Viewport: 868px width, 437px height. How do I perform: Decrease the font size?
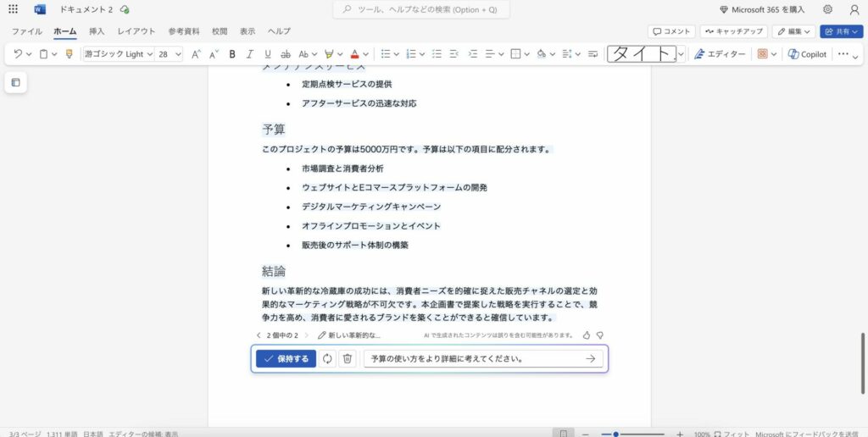(x=214, y=53)
